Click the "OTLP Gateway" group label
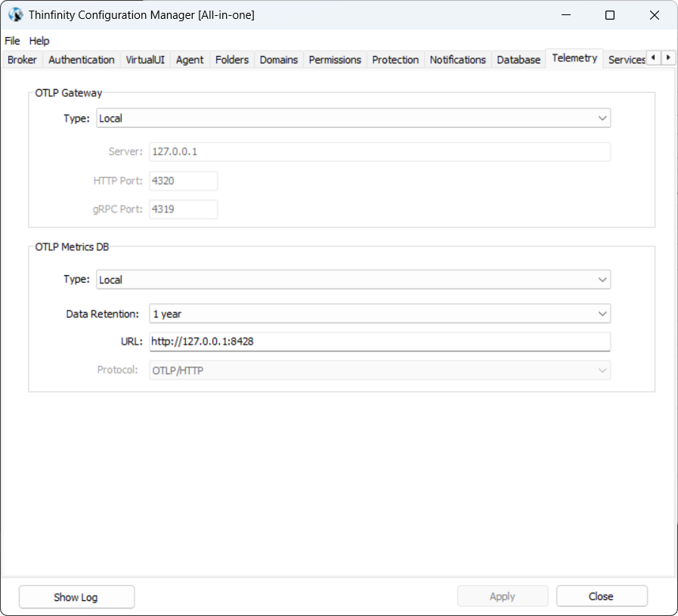This screenshot has height=616, width=678. 68,93
